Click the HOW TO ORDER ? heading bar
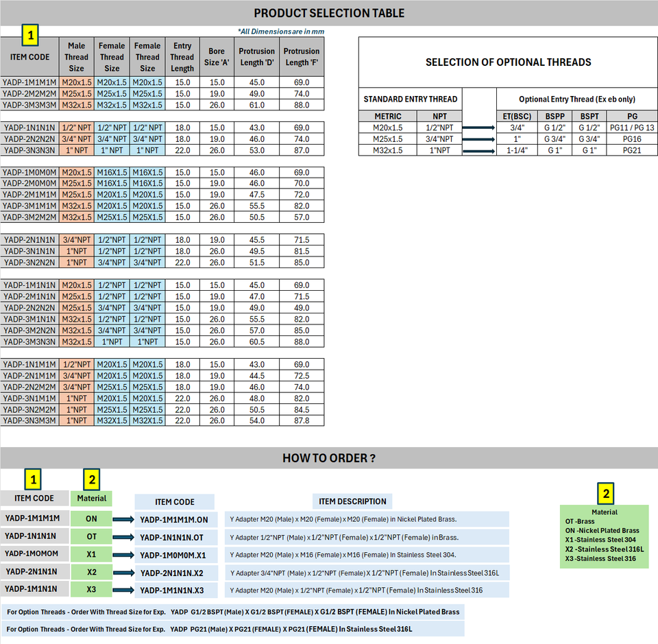The height and width of the screenshot is (644, 658). click(329, 458)
